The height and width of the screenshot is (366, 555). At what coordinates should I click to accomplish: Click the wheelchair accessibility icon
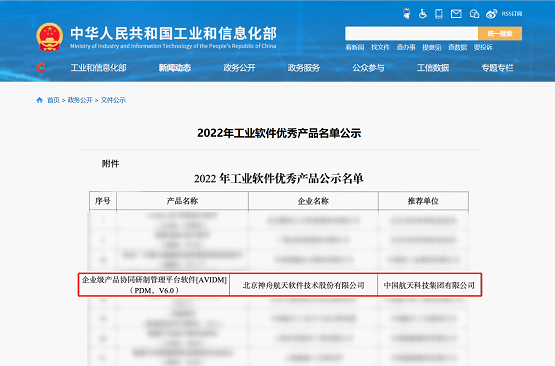423,14
